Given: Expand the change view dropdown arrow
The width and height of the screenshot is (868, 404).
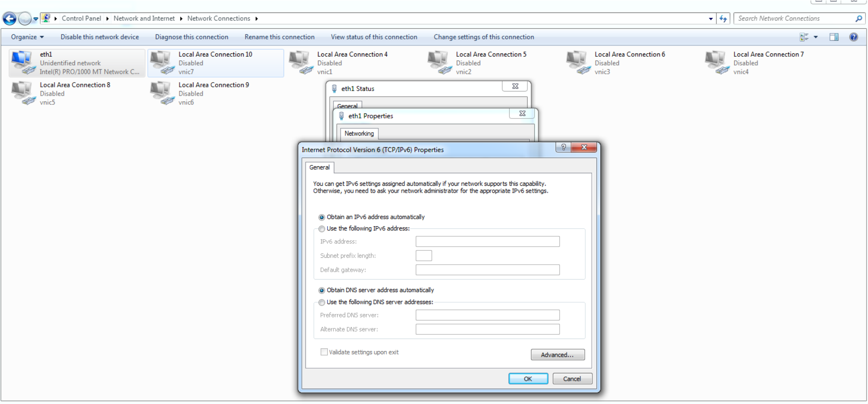Looking at the screenshot, I should point(816,37).
